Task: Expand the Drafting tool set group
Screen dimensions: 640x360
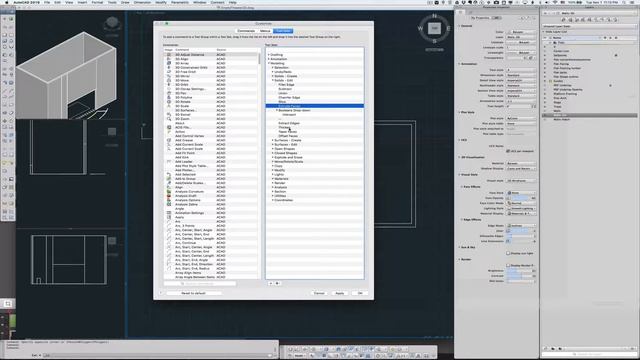Action: (269, 55)
